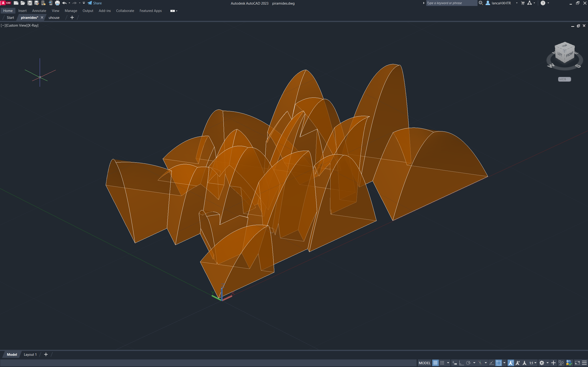Click the Save As icon

[37, 3]
